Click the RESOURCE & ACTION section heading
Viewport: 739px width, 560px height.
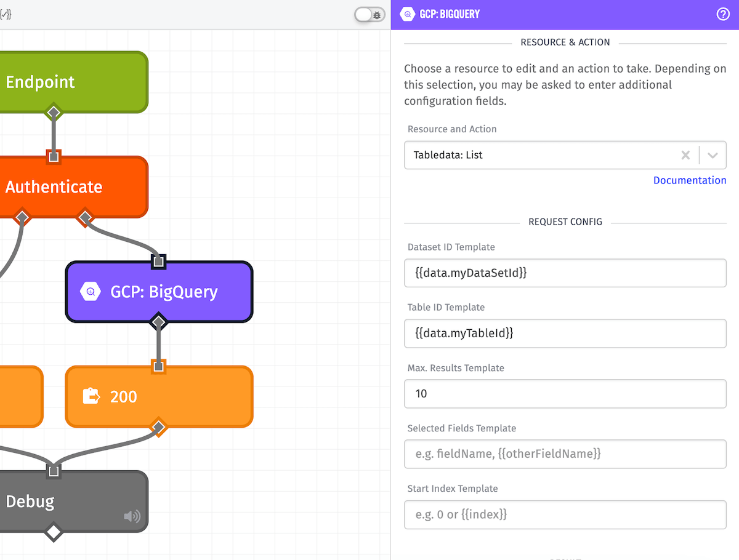pyautogui.click(x=565, y=42)
